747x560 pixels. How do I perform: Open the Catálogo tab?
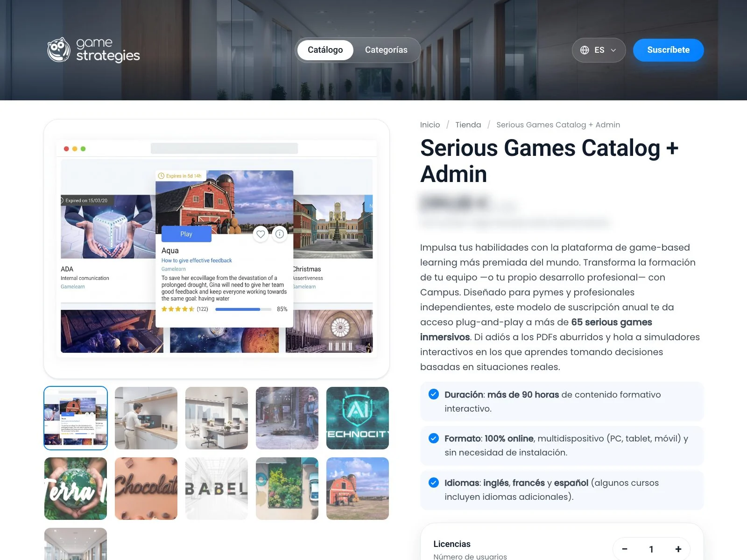click(325, 50)
